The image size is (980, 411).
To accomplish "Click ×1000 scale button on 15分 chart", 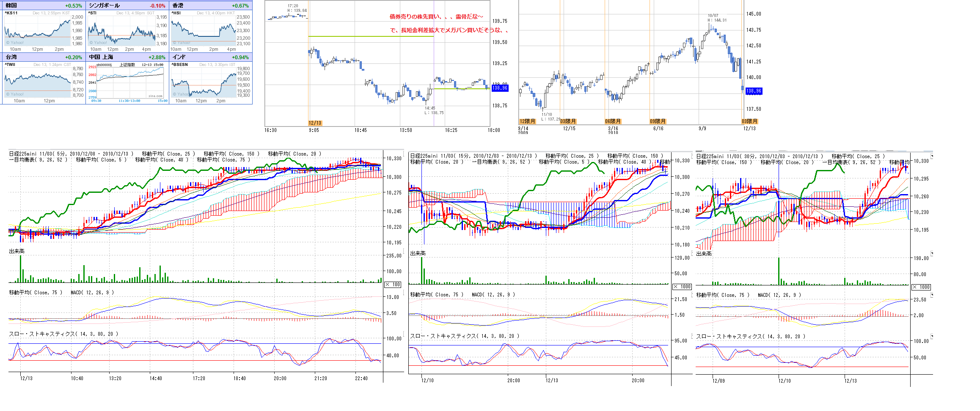I will (682, 287).
